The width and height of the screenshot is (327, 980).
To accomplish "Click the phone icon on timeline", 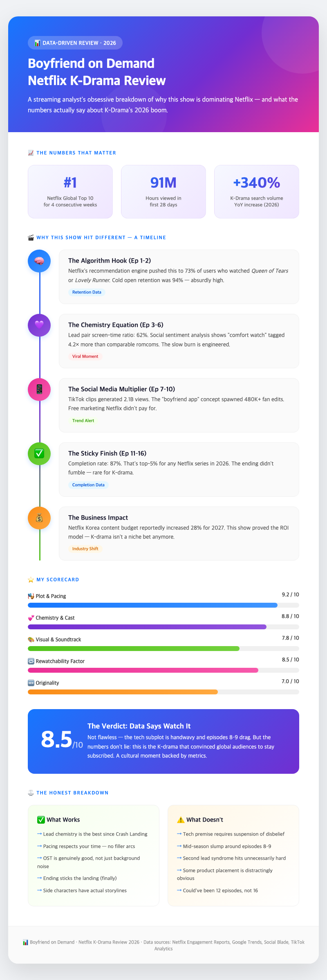I will [x=39, y=389].
